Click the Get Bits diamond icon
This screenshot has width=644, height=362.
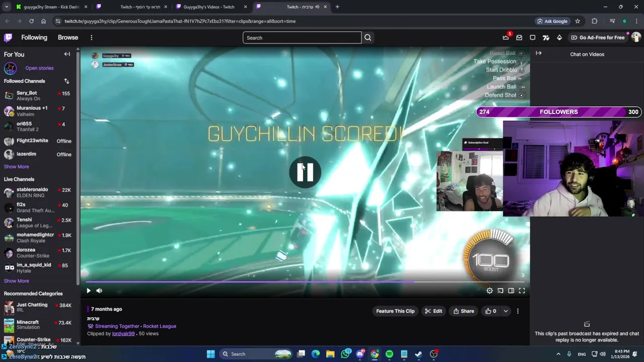tap(559, 38)
